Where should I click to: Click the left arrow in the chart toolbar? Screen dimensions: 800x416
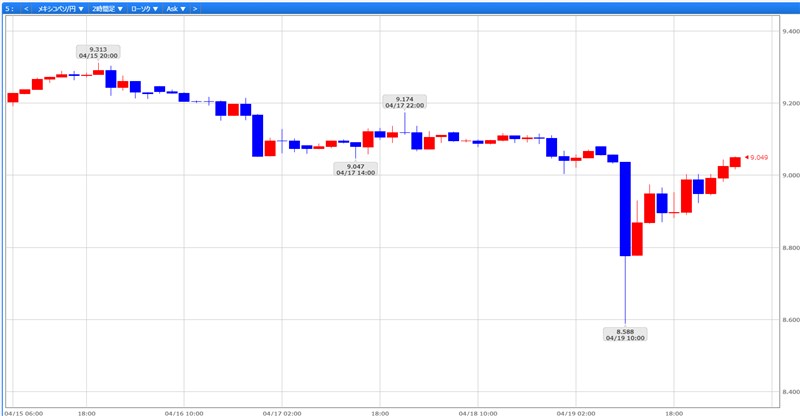[25, 8]
